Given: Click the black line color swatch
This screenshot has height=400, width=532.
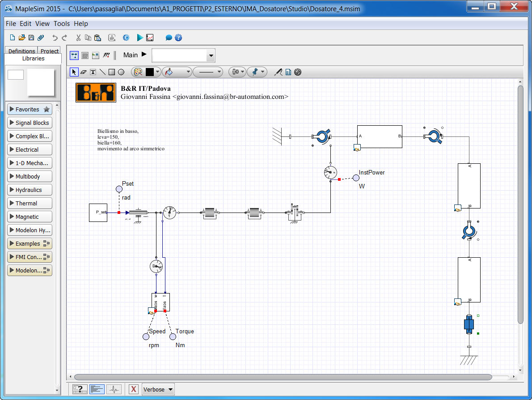Looking at the screenshot, I should [150, 72].
